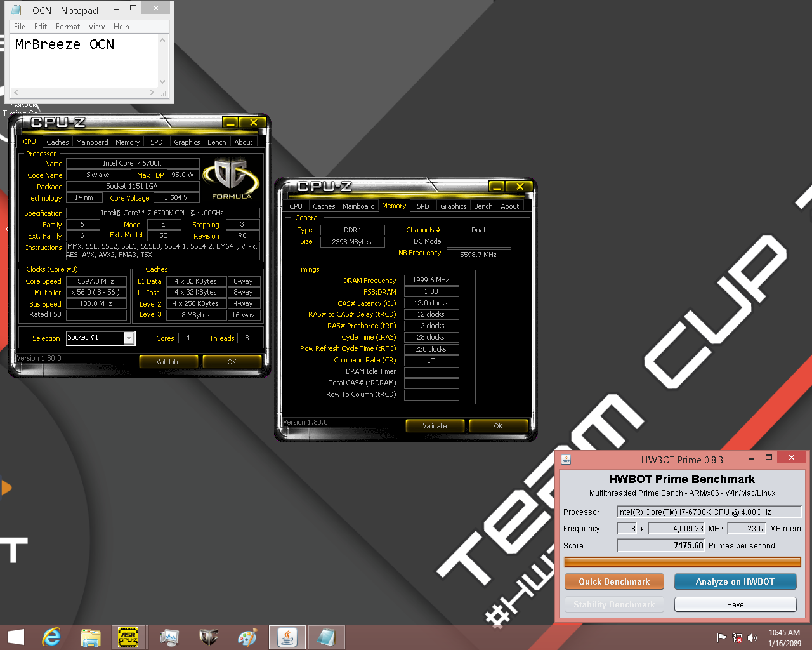Click the Score field showing 7175.68
The height and width of the screenshot is (650, 812).
coord(660,545)
